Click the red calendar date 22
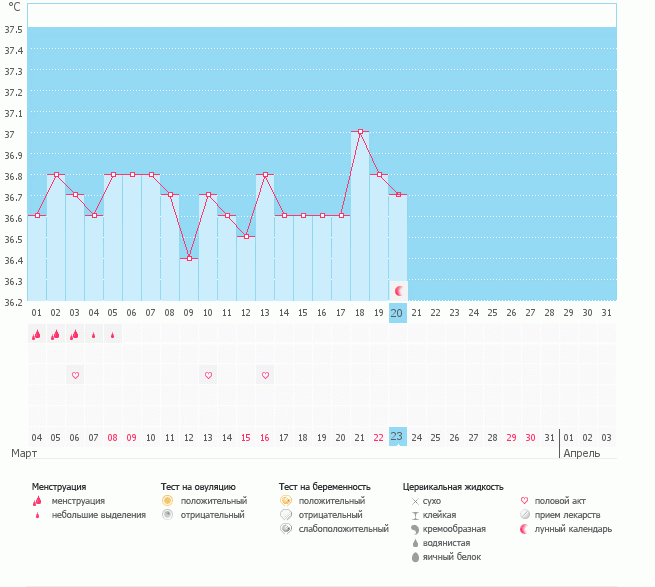Viewport: 655px width, 587px height. point(379,437)
